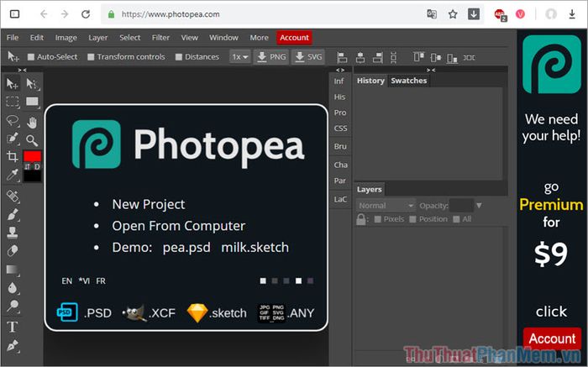Image resolution: width=588 pixels, height=367 pixels.
Task: Click browser download arrow icon at far right
Action: pos(572,14)
